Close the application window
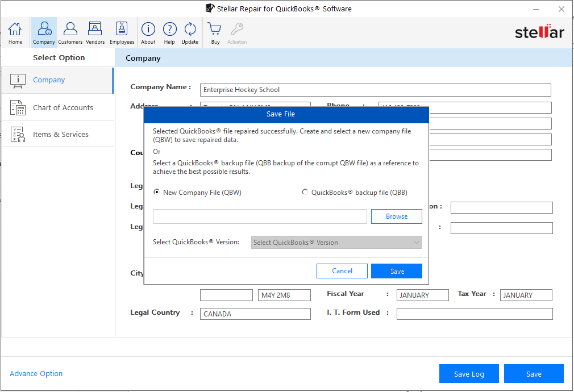This screenshot has width=574, height=392. click(x=561, y=9)
